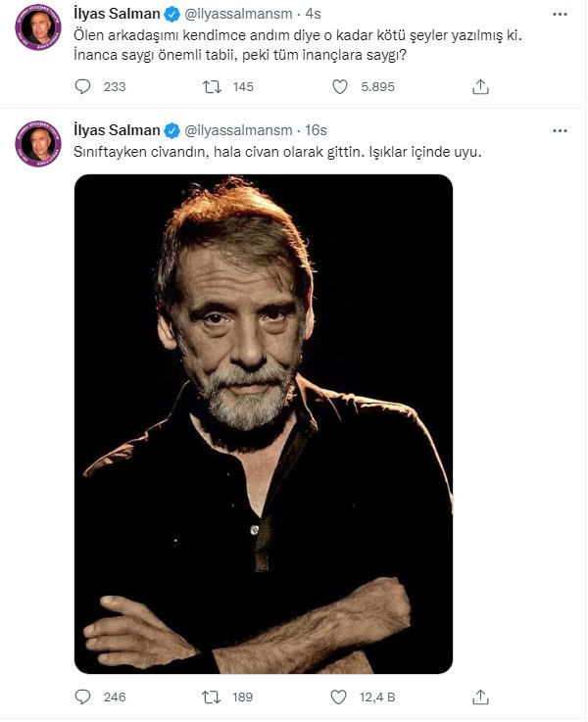
Task: Enlarge the portrait photo of the bearded man
Action: [264, 423]
